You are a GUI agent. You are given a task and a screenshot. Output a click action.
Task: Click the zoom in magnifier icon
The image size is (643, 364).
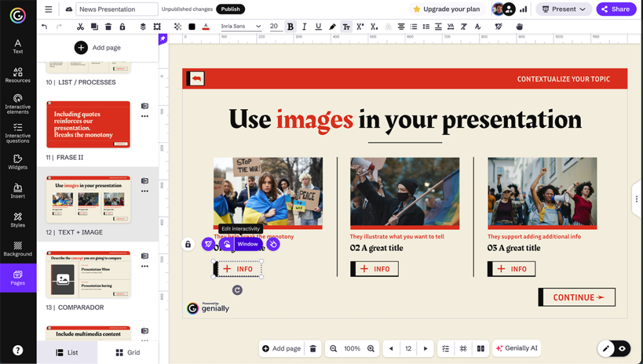click(x=371, y=348)
